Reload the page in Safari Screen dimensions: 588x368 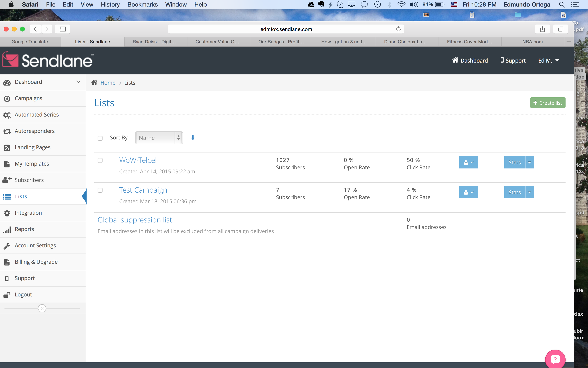tap(398, 29)
